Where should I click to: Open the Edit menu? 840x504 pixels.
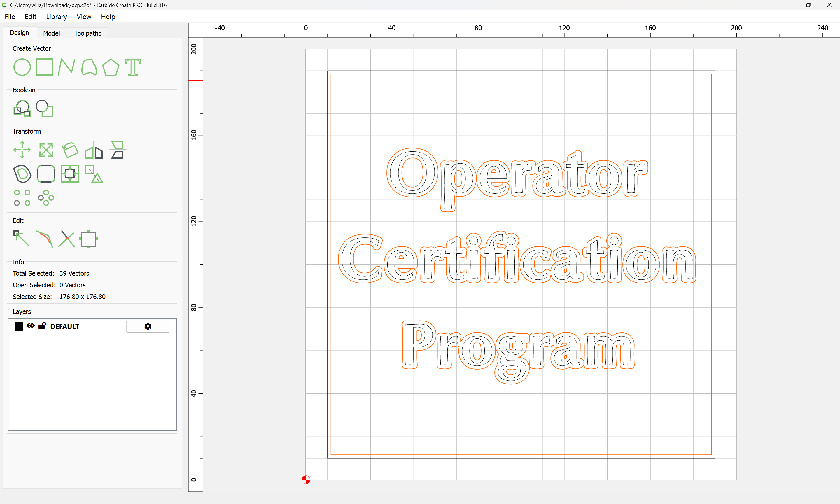pyautogui.click(x=30, y=16)
